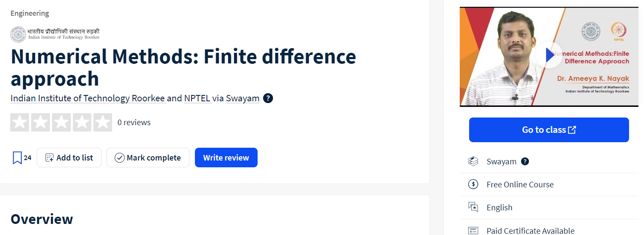
Task: Play the course preview video
Action: point(548,55)
